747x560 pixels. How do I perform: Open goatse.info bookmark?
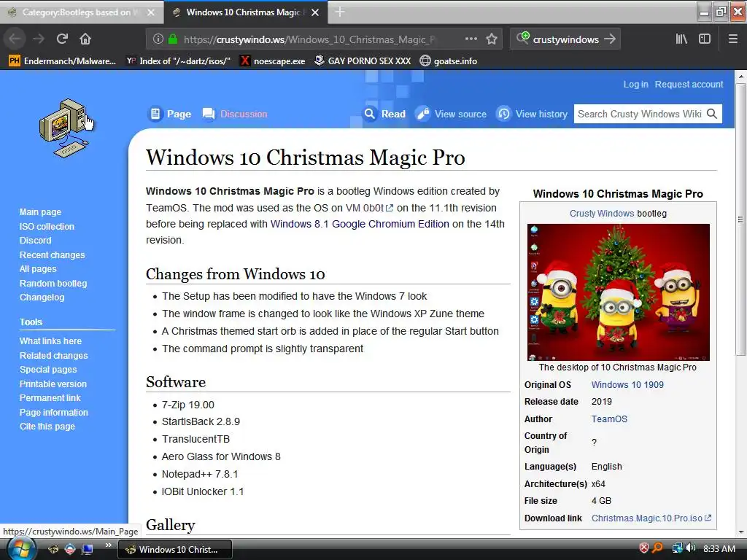[x=449, y=61]
